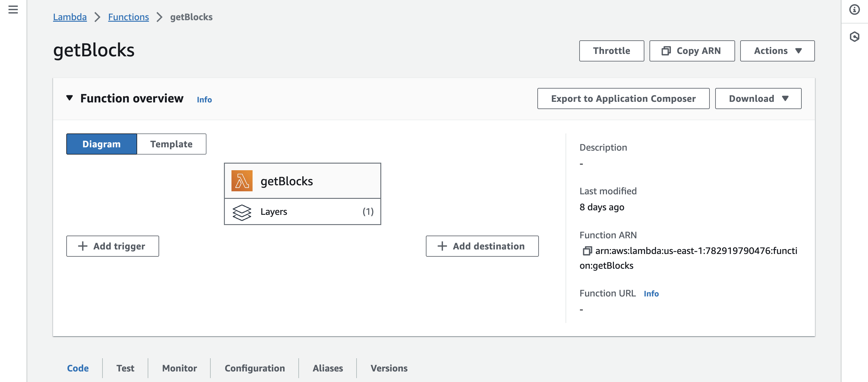The width and height of the screenshot is (868, 382).
Task: Click the Throttle button
Action: click(x=612, y=51)
